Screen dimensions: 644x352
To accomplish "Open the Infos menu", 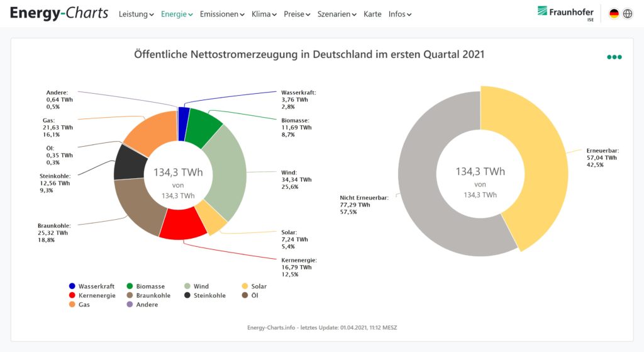I will pos(400,14).
